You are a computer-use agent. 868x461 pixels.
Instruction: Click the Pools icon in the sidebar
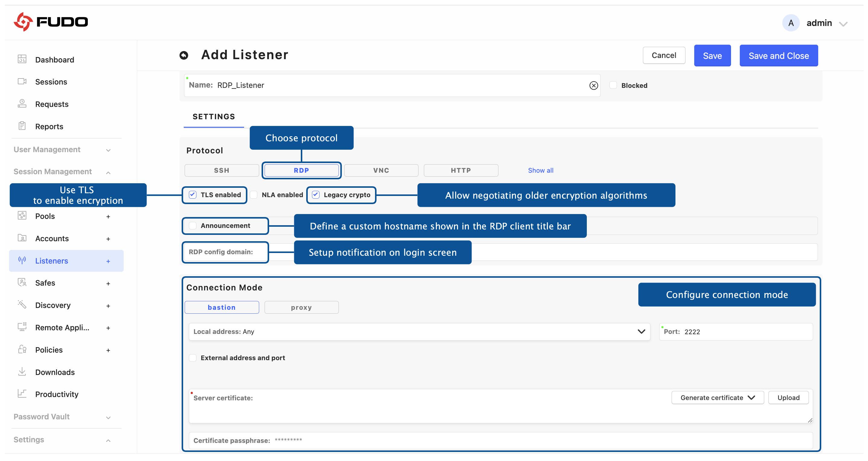[22, 216]
